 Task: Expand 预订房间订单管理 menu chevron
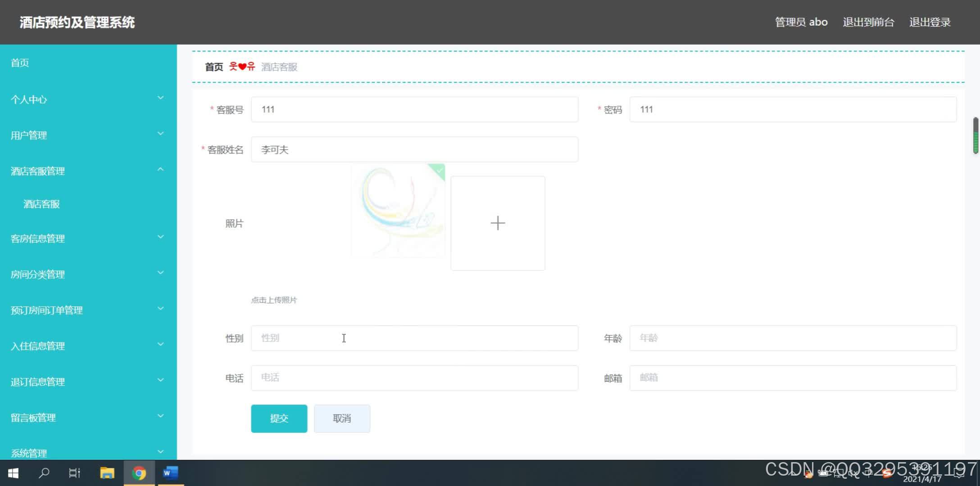(160, 308)
